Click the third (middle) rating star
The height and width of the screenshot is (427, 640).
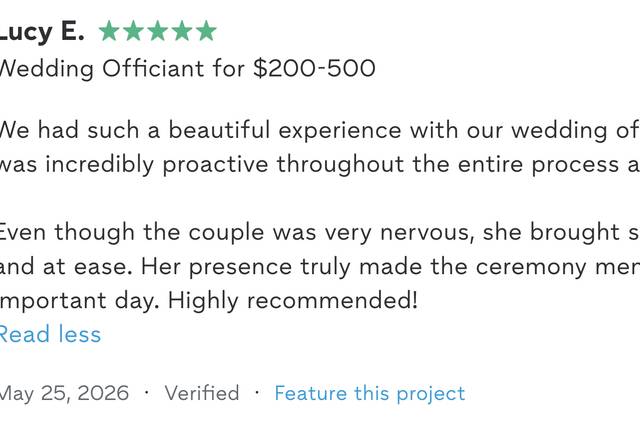click(158, 31)
